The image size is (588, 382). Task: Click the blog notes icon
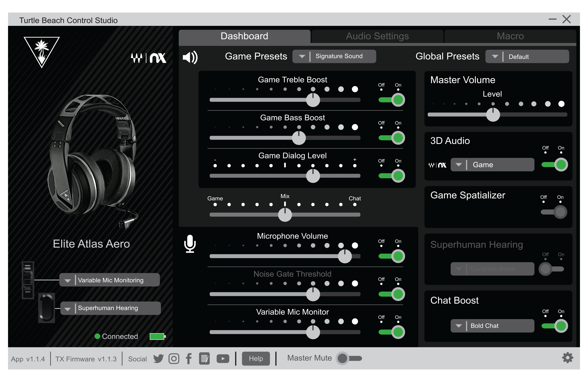point(204,358)
